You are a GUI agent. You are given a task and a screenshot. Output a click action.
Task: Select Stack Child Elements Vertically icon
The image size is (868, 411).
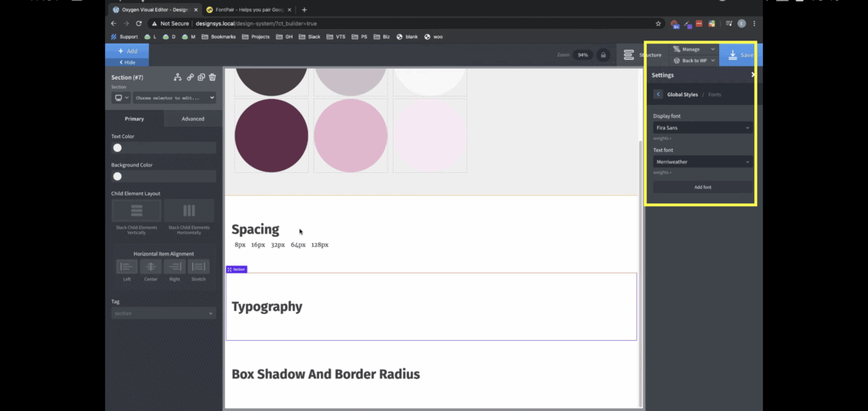click(136, 211)
